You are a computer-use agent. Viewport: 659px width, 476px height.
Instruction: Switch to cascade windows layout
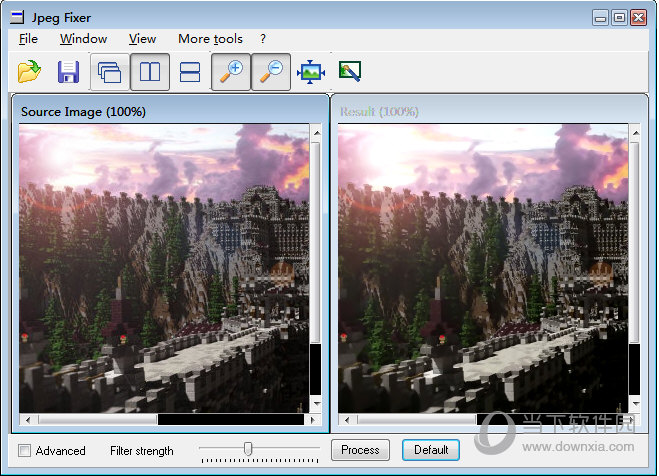click(110, 72)
